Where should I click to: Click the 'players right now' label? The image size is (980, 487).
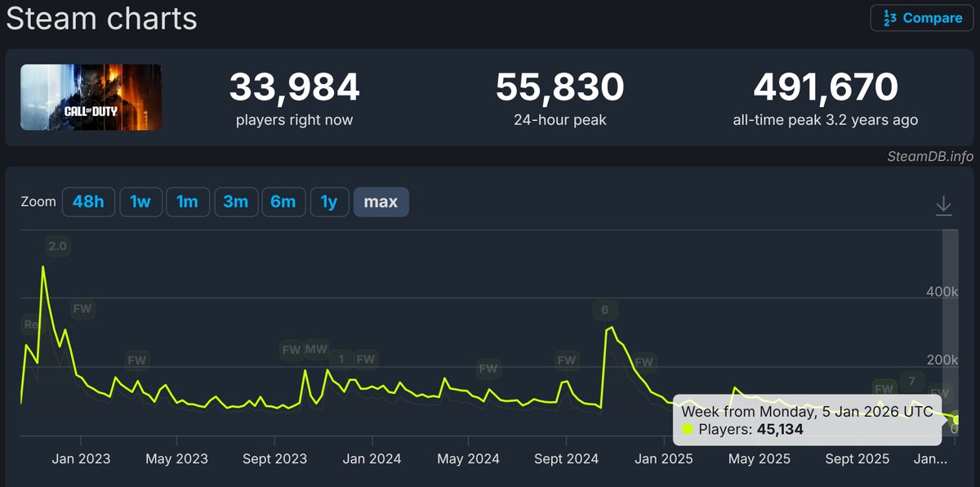click(x=294, y=120)
